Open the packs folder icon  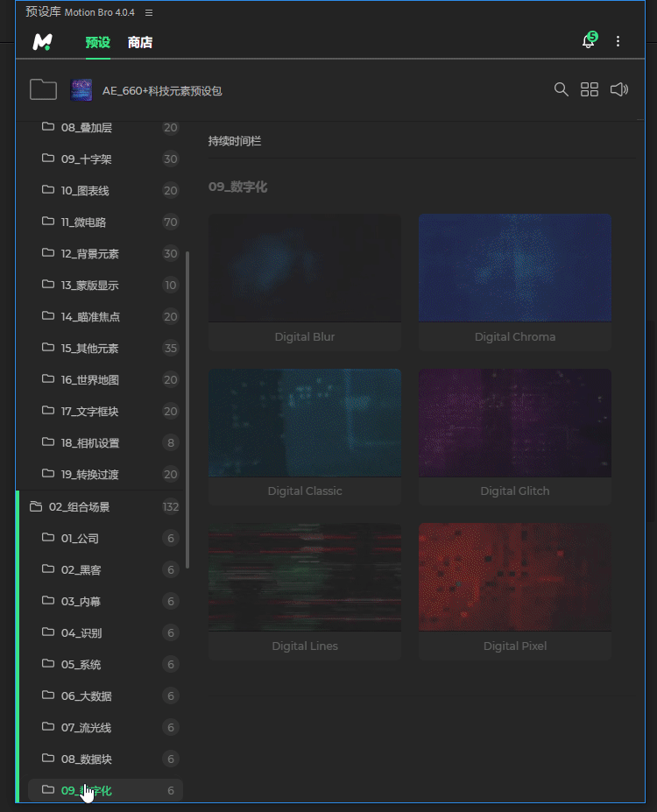pos(44,89)
